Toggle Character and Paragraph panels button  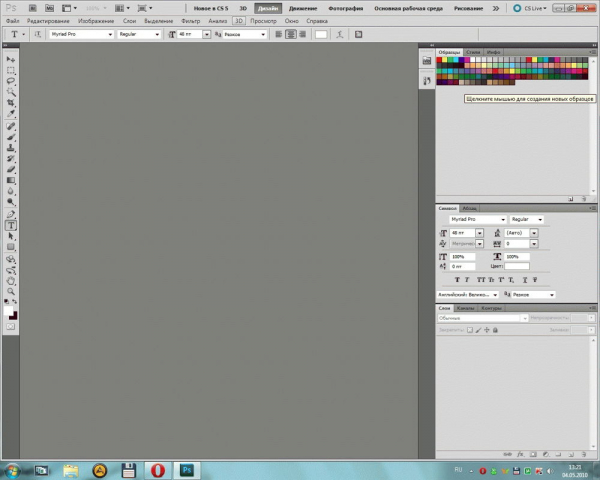pyautogui.click(x=358, y=34)
